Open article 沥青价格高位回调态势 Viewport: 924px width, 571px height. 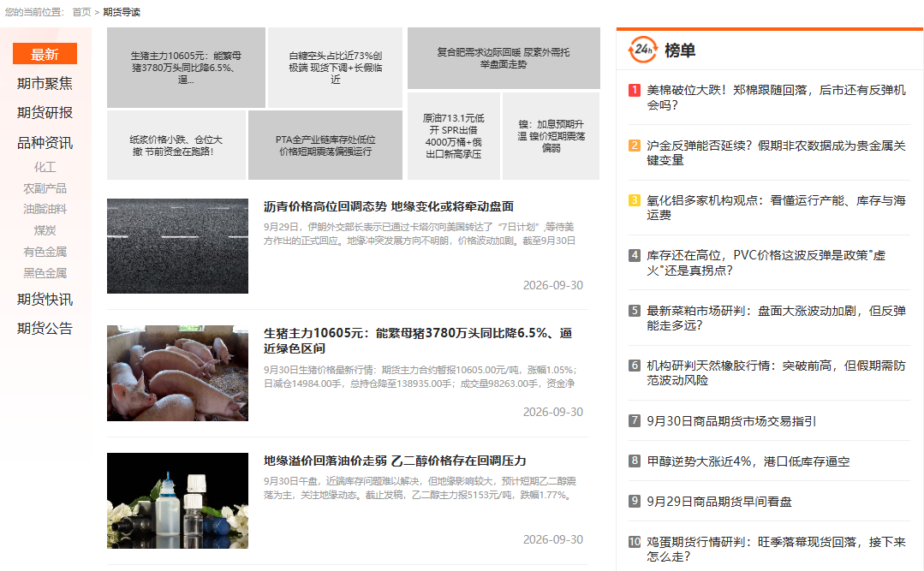pyautogui.click(x=389, y=206)
